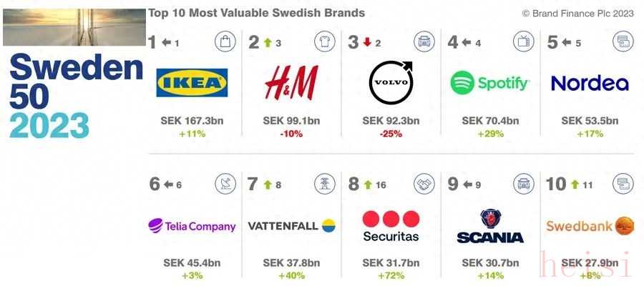Click the satellite dish icon for Telia

coord(225,184)
